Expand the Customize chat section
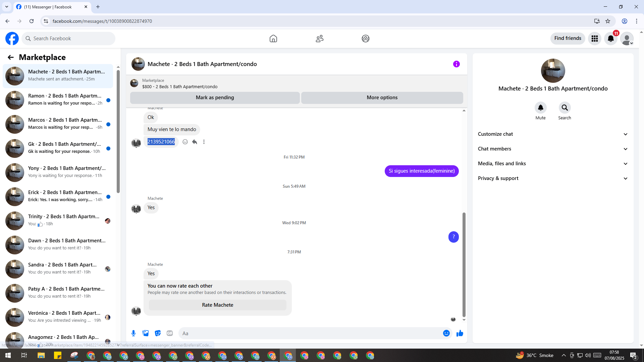 click(x=553, y=134)
